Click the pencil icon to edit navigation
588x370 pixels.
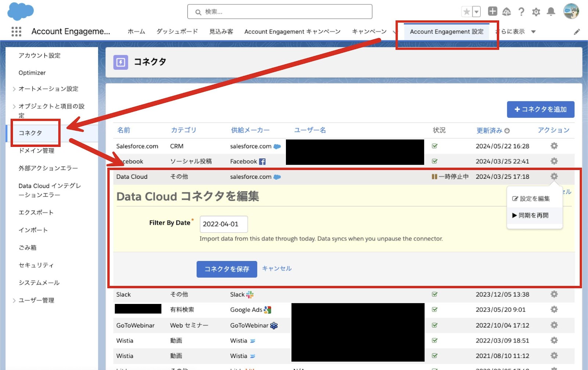(x=577, y=32)
